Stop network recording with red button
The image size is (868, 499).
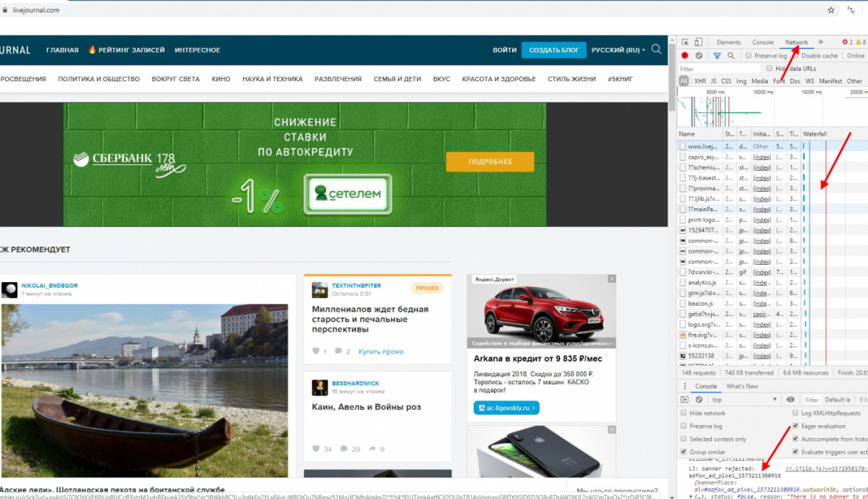click(685, 56)
